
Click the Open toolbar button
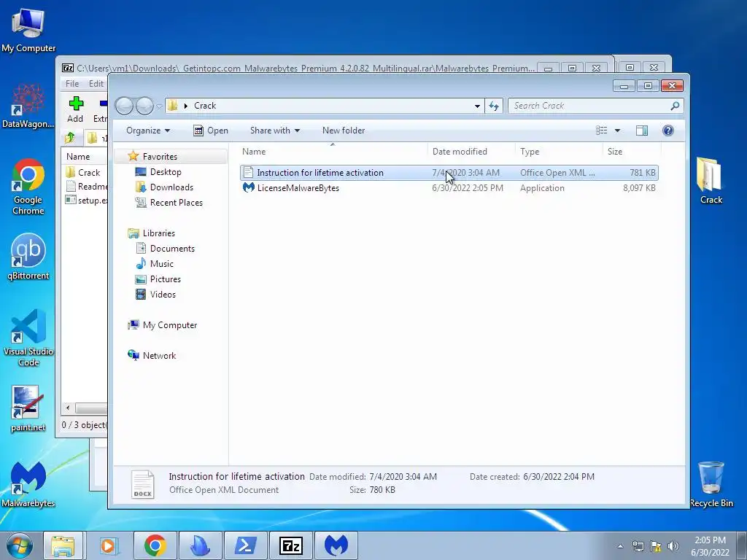point(211,131)
